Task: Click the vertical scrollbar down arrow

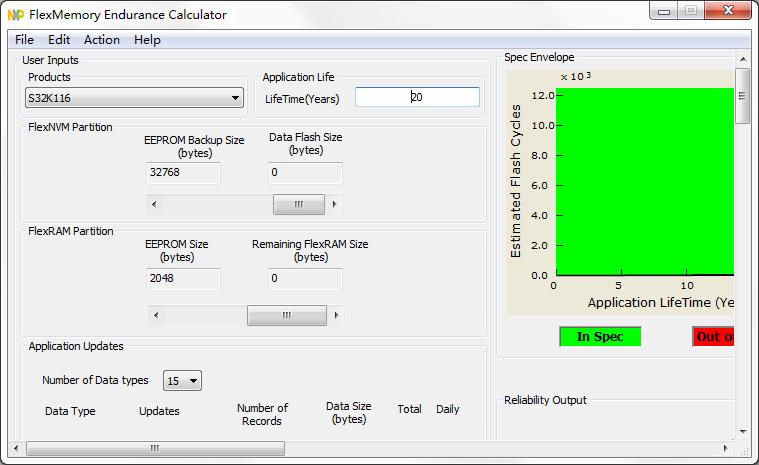Action: [x=743, y=431]
